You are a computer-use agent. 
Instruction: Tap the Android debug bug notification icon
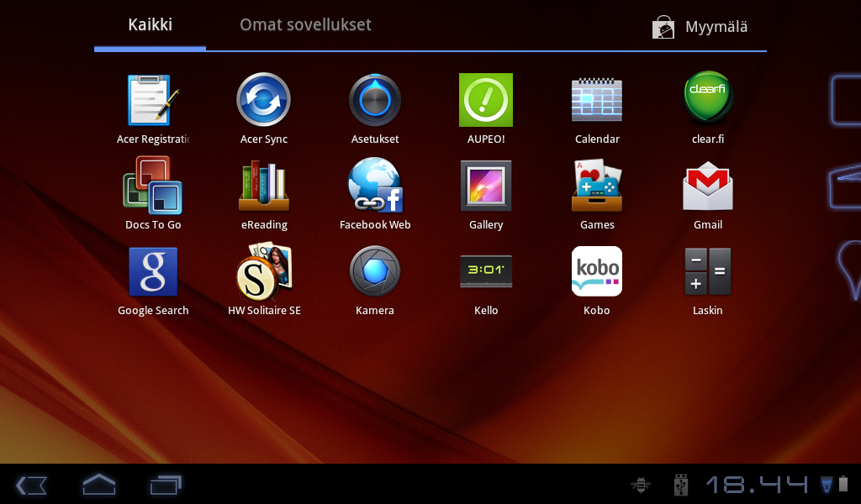[641, 484]
